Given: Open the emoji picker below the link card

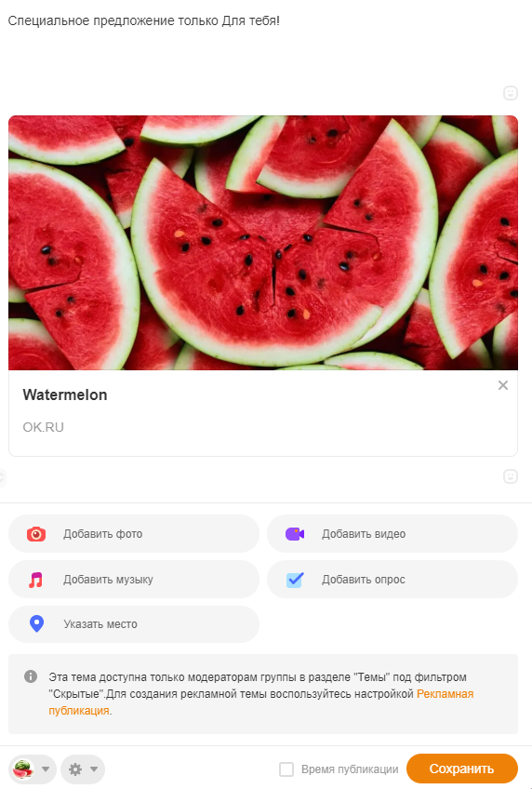Looking at the screenshot, I should click(x=511, y=476).
